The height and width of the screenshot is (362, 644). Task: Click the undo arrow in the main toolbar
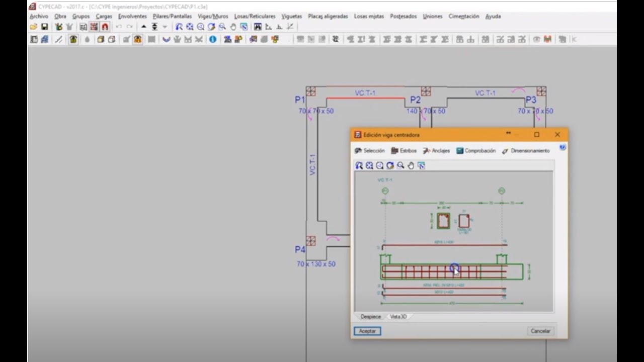pos(119,27)
